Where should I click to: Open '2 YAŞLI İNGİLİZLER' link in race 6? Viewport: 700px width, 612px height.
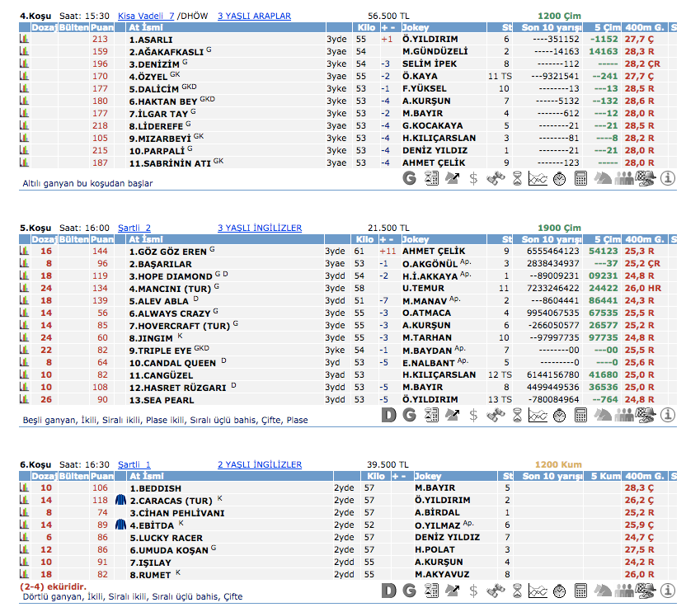click(x=260, y=464)
